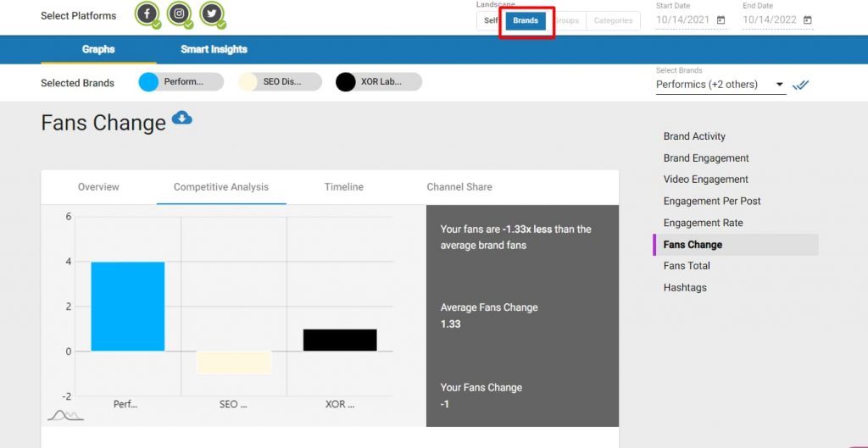Click the Start Date calendar icon
868x448 pixels.
point(721,20)
